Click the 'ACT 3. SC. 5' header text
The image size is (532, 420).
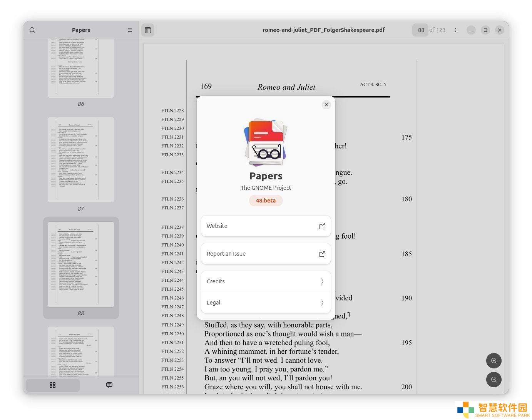point(373,84)
